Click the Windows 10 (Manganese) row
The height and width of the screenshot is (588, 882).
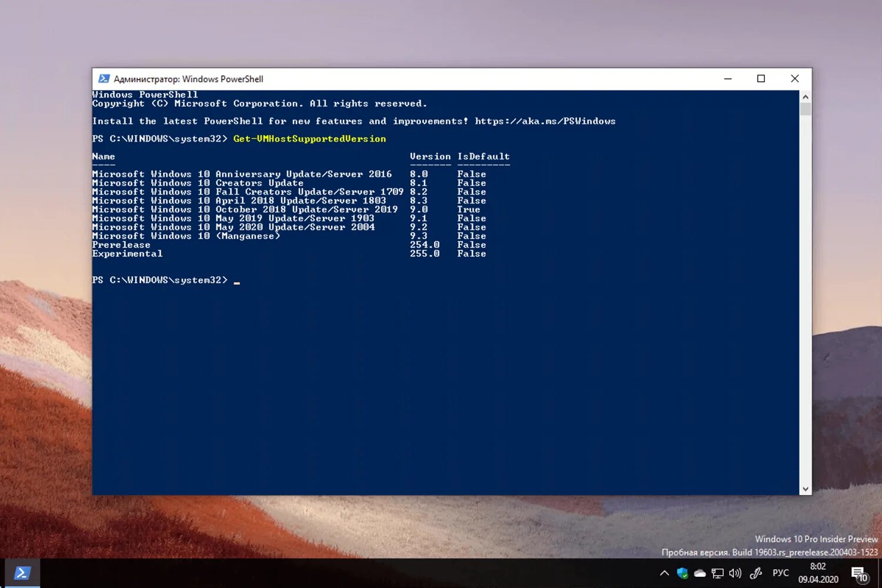(289, 236)
